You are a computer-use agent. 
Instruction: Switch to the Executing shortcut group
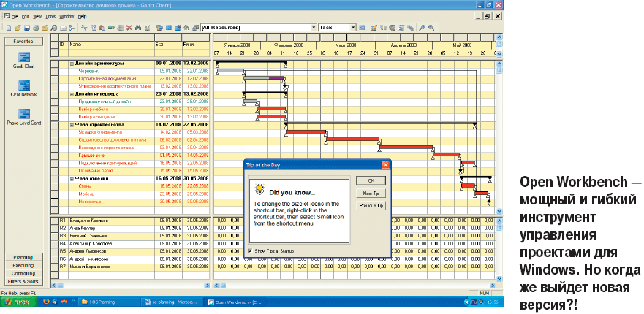pyautogui.click(x=23, y=265)
